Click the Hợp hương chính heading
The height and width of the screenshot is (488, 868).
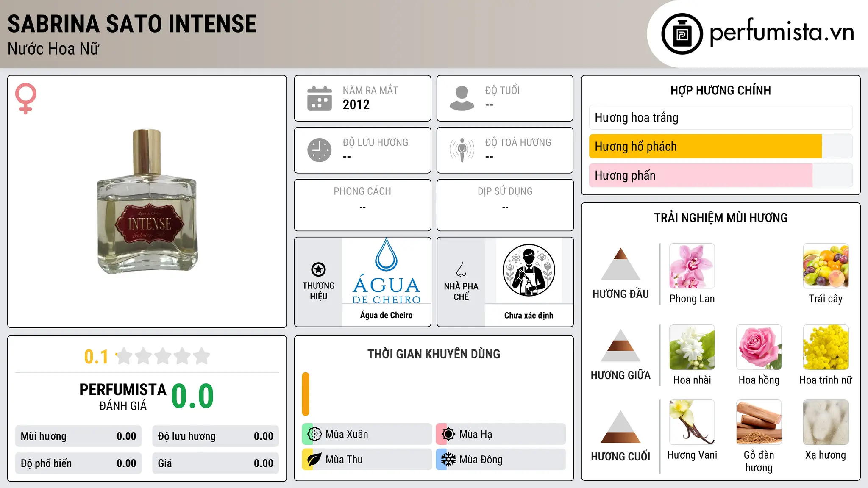pos(721,90)
